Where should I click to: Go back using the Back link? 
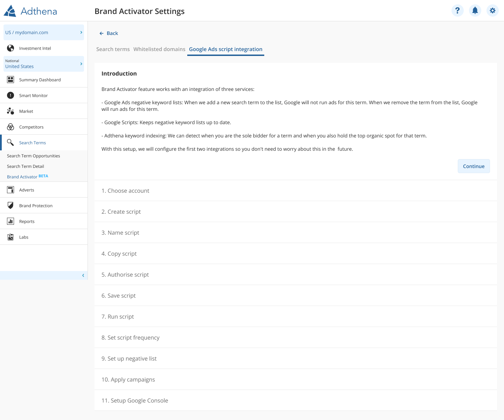[x=109, y=33]
